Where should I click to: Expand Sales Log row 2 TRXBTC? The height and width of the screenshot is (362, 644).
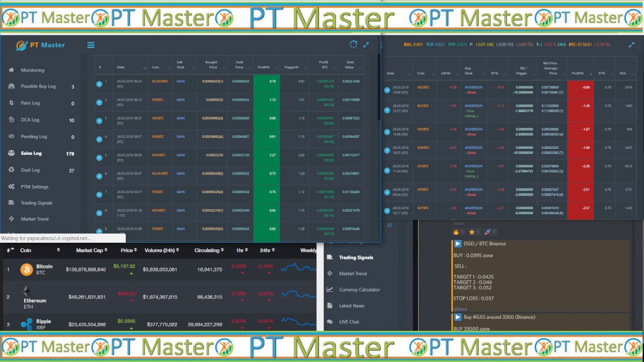click(x=99, y=102)
